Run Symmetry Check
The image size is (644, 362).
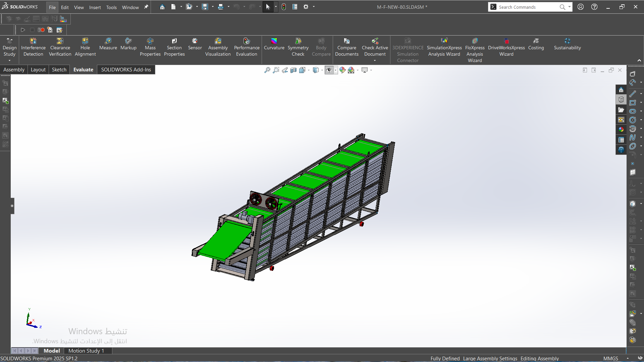coord(298,47)
